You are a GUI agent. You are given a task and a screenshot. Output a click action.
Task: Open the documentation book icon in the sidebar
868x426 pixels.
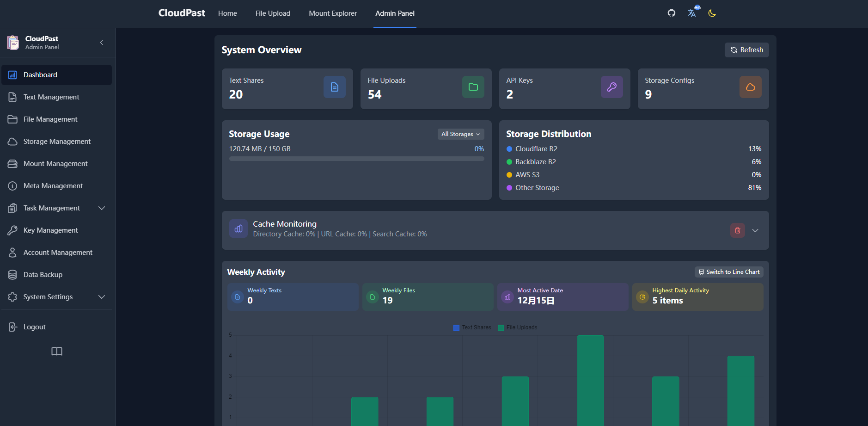57,352
